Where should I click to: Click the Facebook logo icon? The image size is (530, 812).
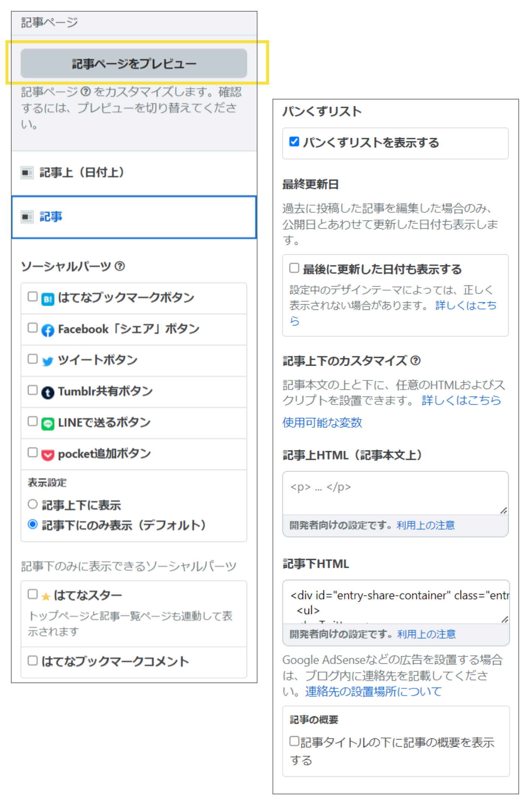tap(48, 331)
